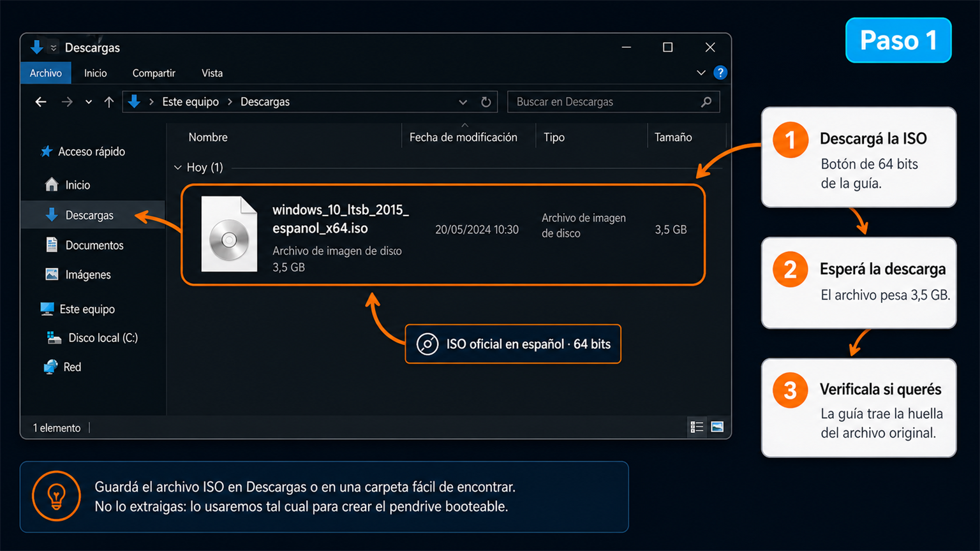Image resolution: width=980 pixels, height=551 pixels.
Task: Click the Inicio house icon
Action: 52,185
